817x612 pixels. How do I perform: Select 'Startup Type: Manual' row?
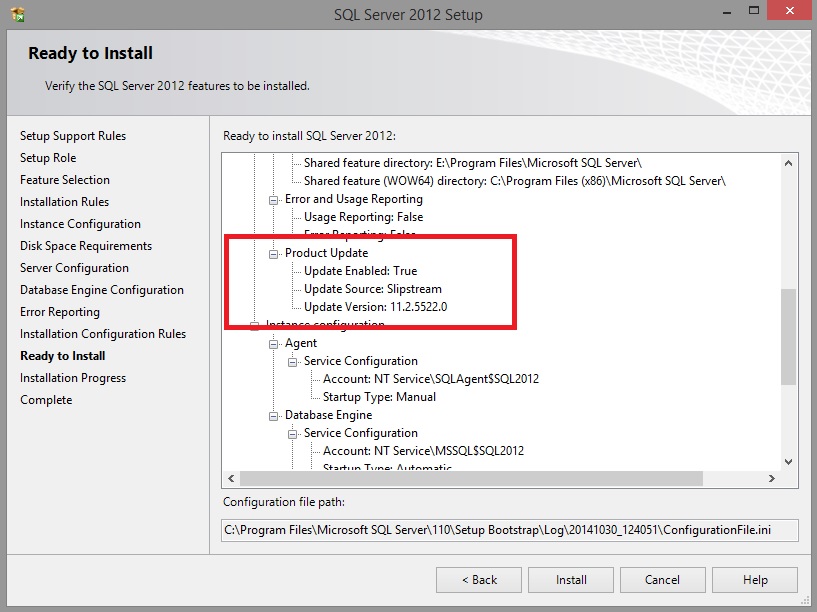click(379, 397)
